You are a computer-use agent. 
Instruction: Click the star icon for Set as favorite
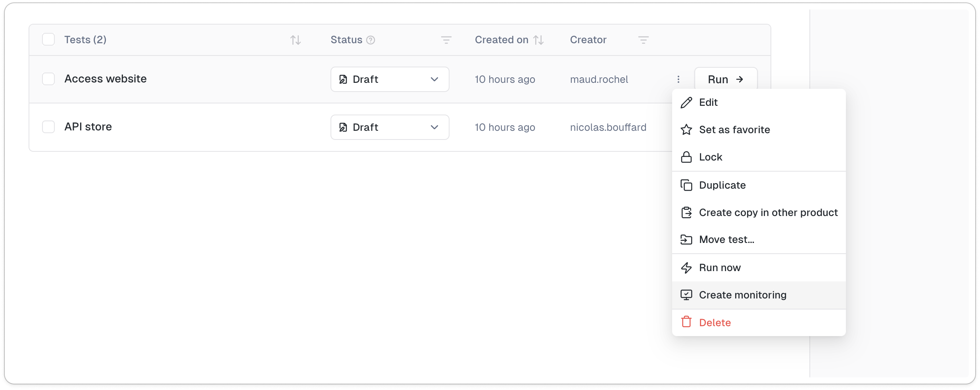tap(686, 130)
